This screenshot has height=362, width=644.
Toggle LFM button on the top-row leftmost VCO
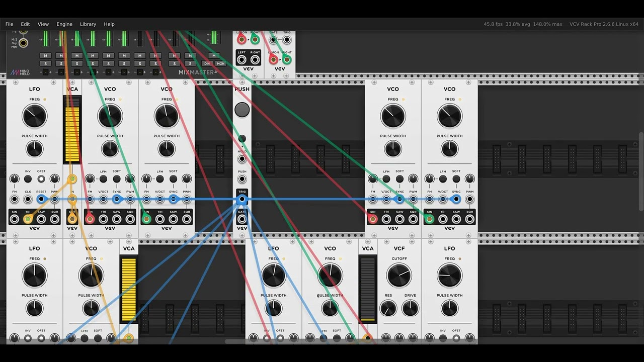pyautogui.click(x=103, y=179)
